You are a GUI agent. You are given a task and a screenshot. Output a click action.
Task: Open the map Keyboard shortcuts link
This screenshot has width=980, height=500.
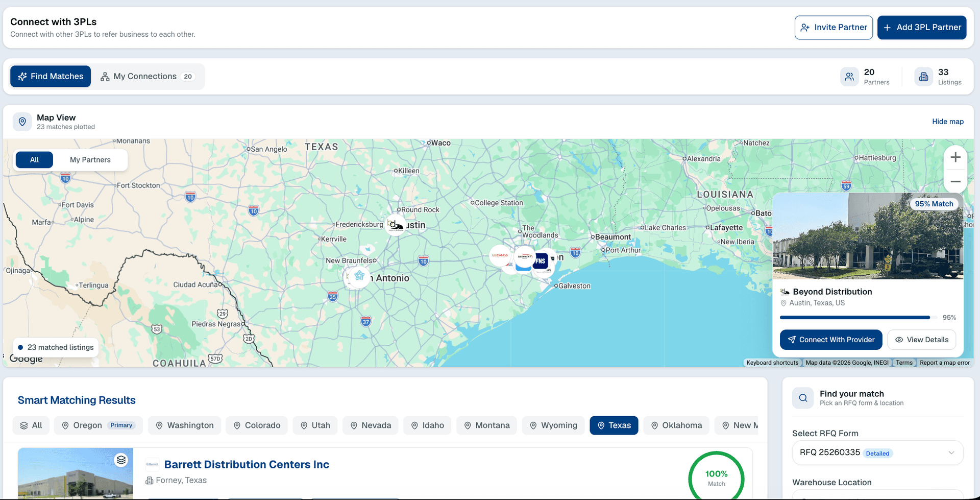(772, 363)
